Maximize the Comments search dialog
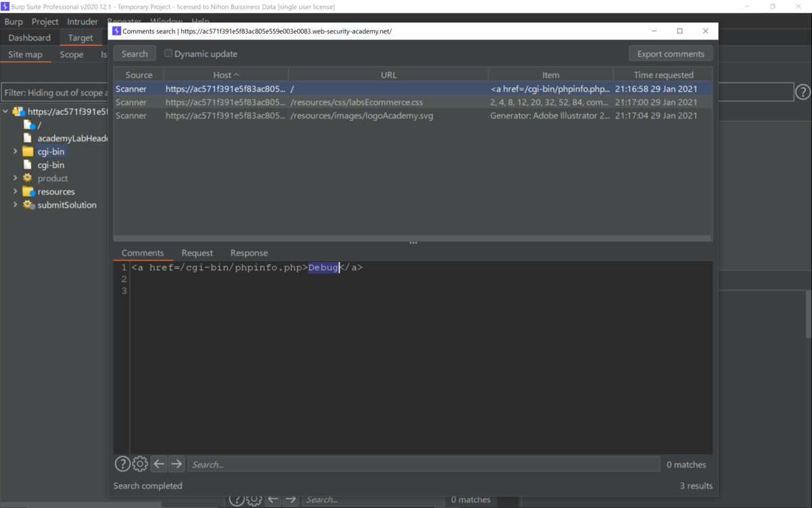Screen dimensions: 812x508 [680, 31]
